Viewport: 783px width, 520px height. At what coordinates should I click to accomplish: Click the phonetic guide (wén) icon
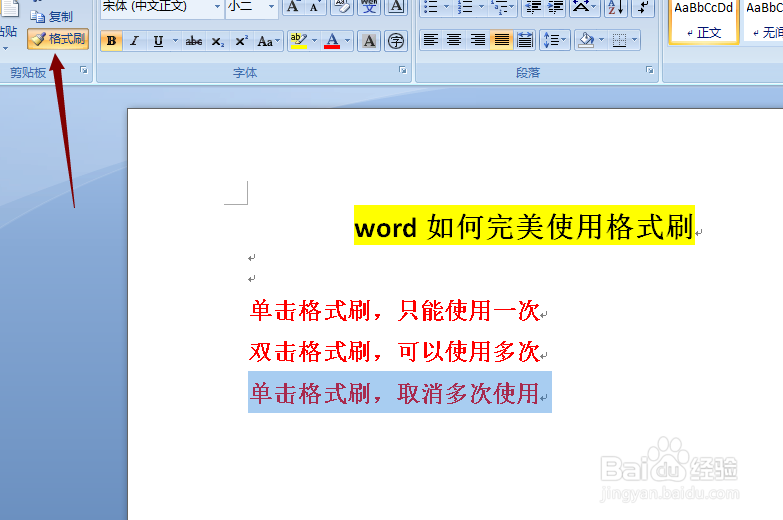370,7
